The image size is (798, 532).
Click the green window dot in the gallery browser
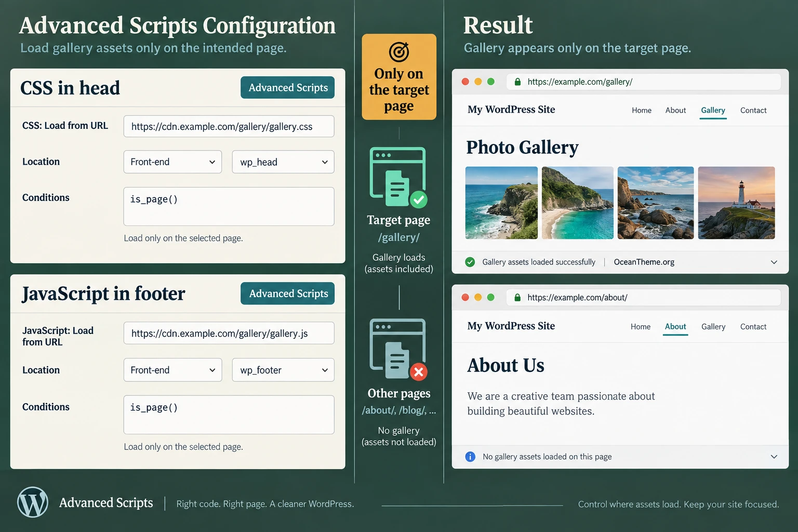491,82
